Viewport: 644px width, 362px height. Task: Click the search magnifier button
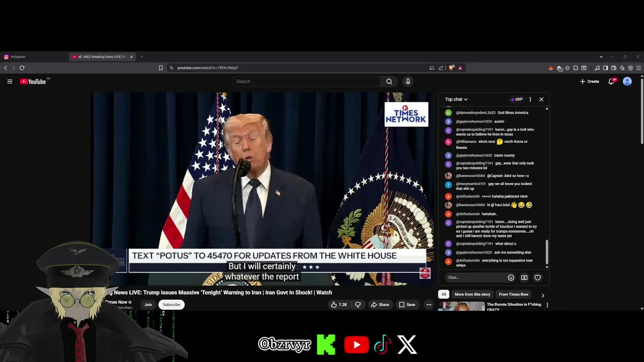tap(389, 81)
